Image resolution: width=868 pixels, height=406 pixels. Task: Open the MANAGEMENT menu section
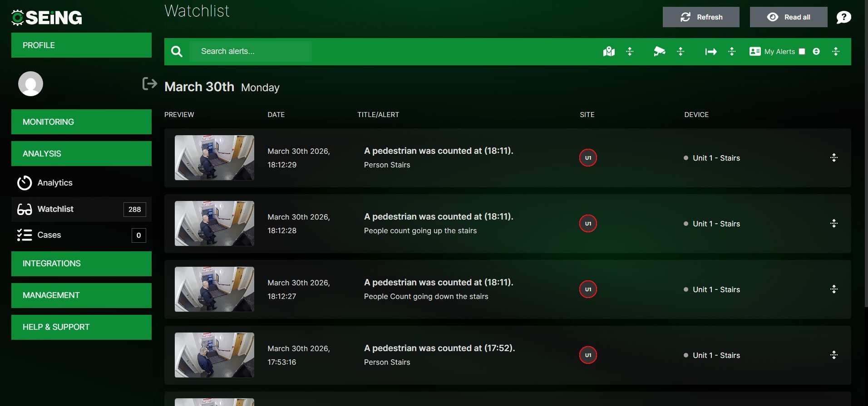coord(81,296)
